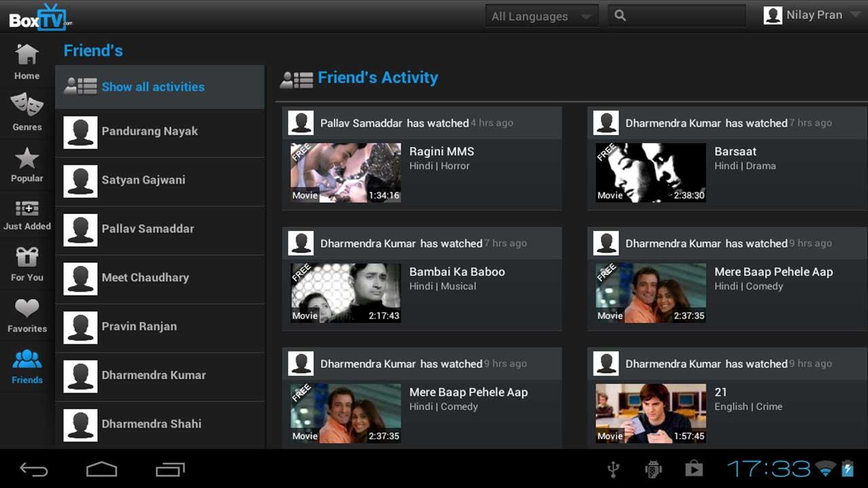Image resolution: width=868 pixels, height=488 pixels.
Task: Tap the Wi-Fi status icon
Action: click(x=825, y=468)
